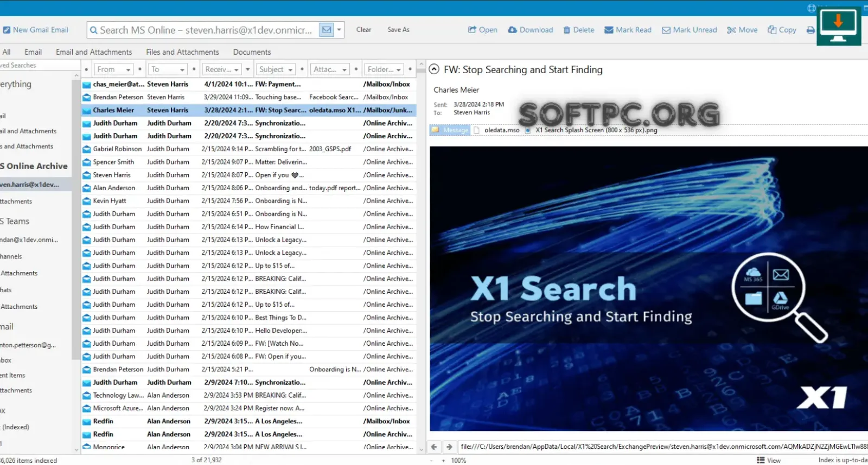Select the Files and Attachments tab
The width and height of the screenshot is (868, 465).
(x=182, y=52)
